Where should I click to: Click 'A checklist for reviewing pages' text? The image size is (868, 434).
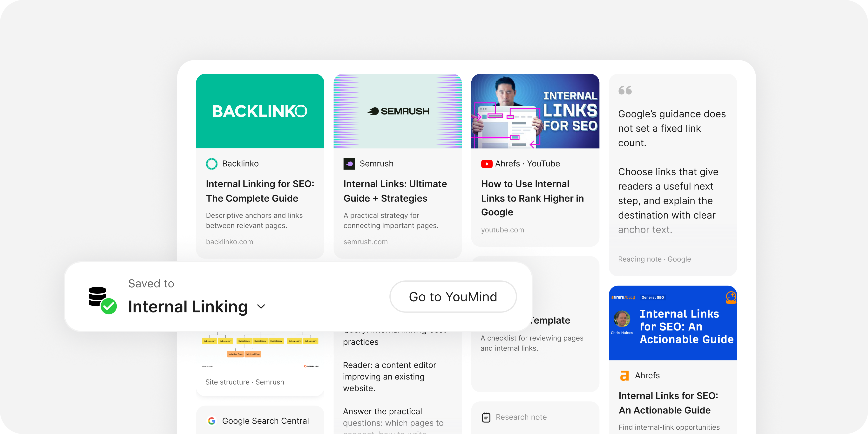click(x=532, y=343)
